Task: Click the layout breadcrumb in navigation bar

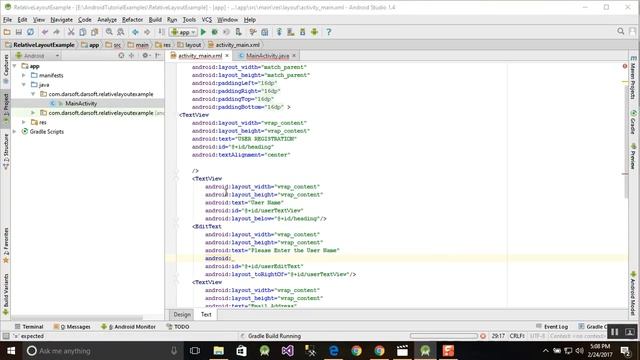Action: coord(189,45)
